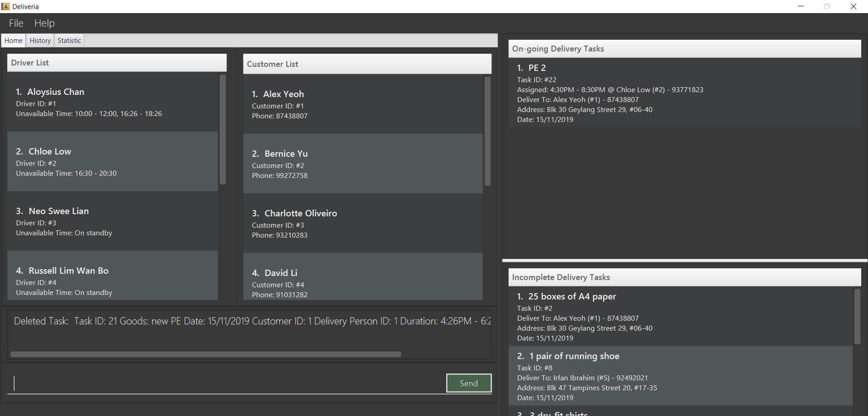Switch to the History tab
The height and width of the screenshot is (416, 868).
tap(40, 41)
